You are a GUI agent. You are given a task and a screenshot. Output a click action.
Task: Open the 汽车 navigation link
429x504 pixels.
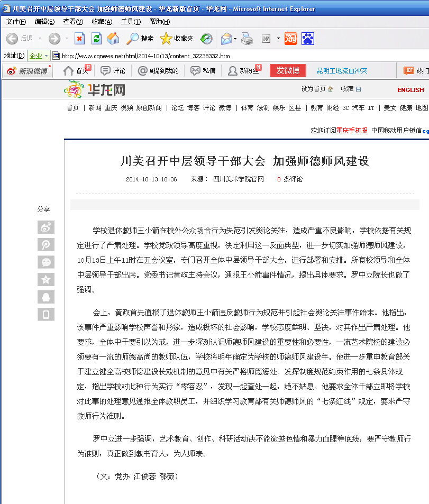click(358, 108)
